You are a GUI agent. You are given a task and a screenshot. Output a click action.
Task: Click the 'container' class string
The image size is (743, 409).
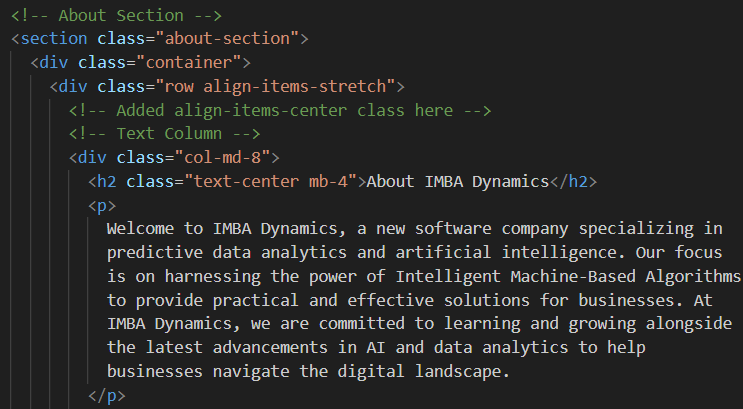(x=189, y=63)
